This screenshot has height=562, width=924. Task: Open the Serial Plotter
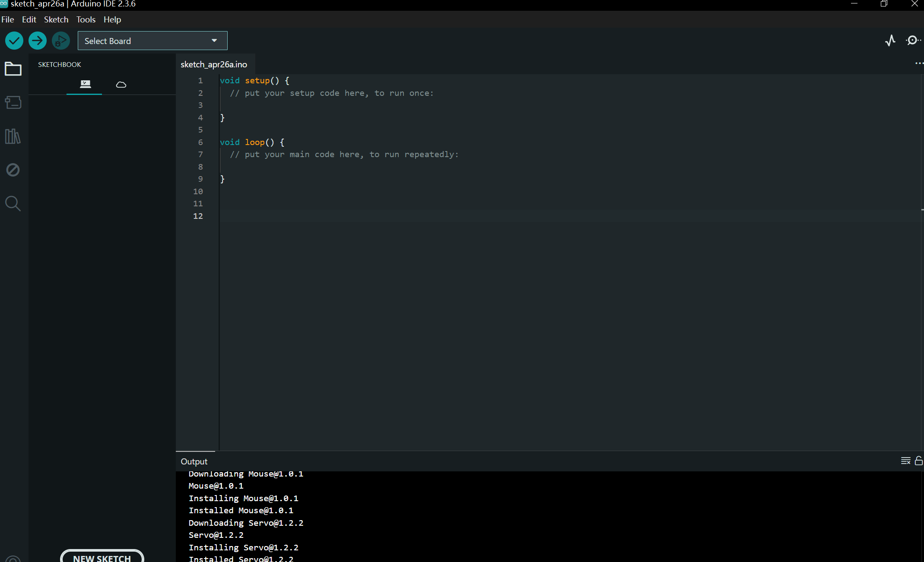890,41
